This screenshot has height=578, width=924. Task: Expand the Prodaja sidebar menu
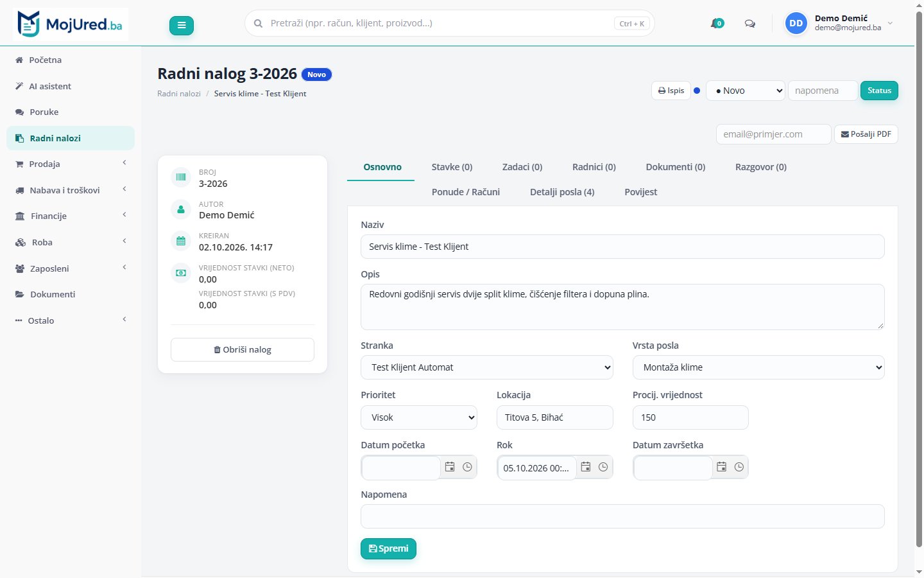71,164
